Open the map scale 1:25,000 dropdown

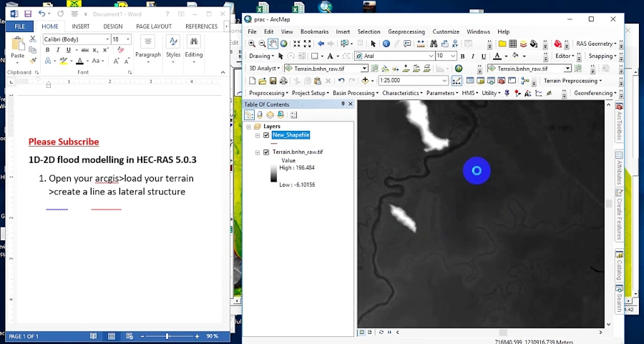pyautogui.click(x=444, y=81)
